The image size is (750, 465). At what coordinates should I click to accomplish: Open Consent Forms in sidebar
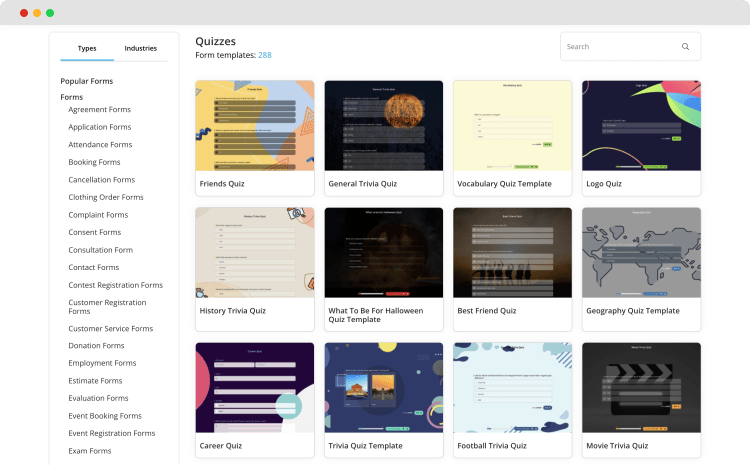(x=95, y=232)
